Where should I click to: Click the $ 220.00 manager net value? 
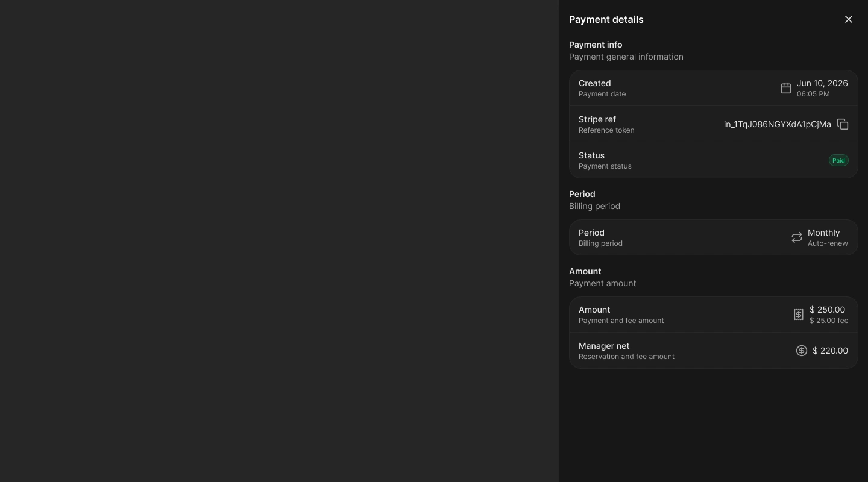(830, 351)
